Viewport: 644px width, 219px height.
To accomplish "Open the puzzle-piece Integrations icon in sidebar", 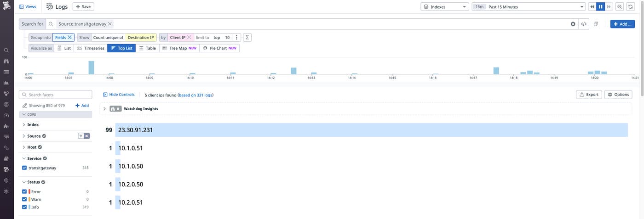I will pos(6,126).
